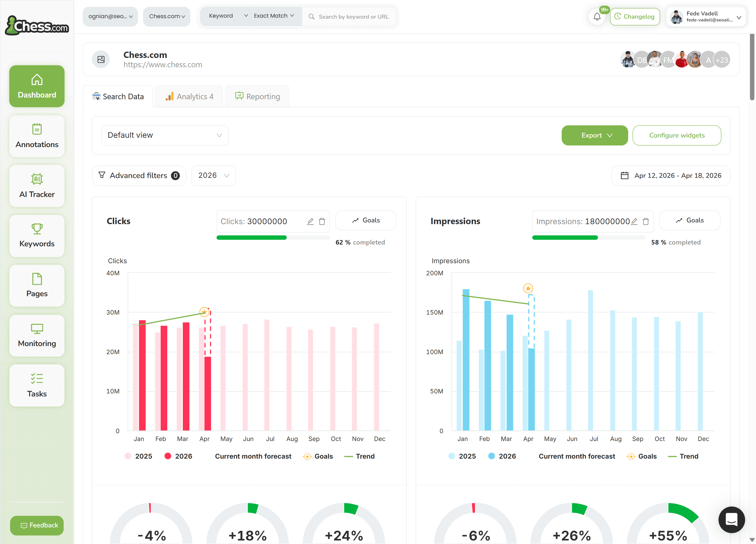Screen dimensions: 756x544
Task: Click the Impressions chart goal star marker
Action: pyautogui.click(x=528, y=288)
